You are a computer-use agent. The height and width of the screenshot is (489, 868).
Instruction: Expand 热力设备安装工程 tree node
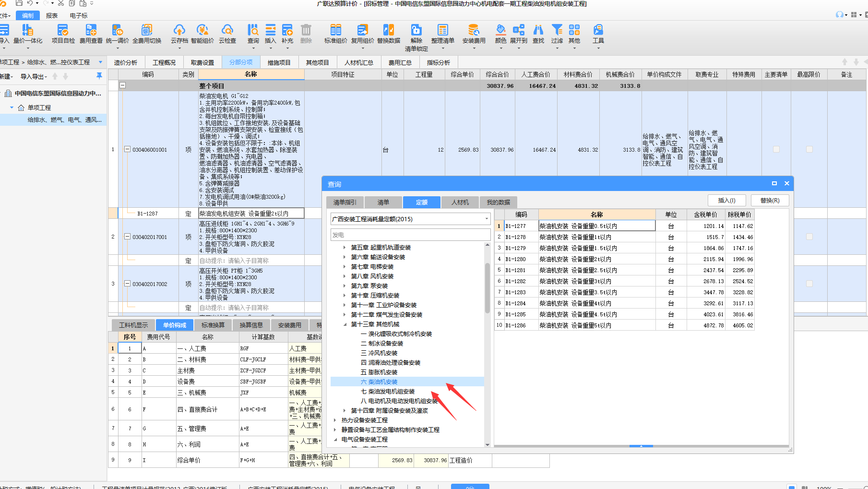pos(335,420)
